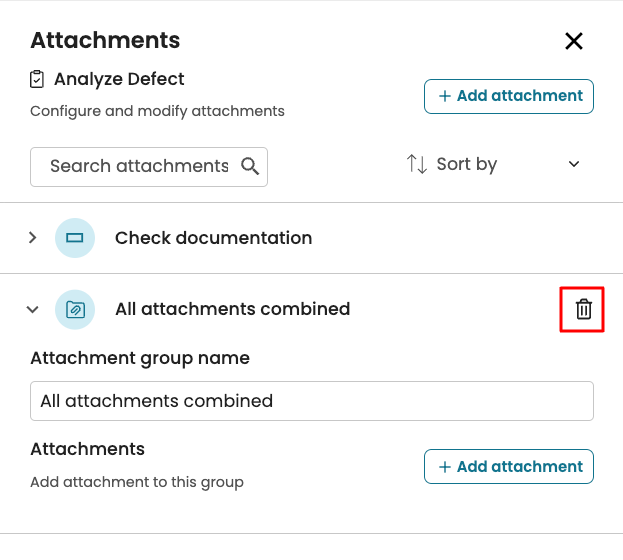
Task: Click the plus icon in the top Add attachment button
Action: (x=445, y=96)
